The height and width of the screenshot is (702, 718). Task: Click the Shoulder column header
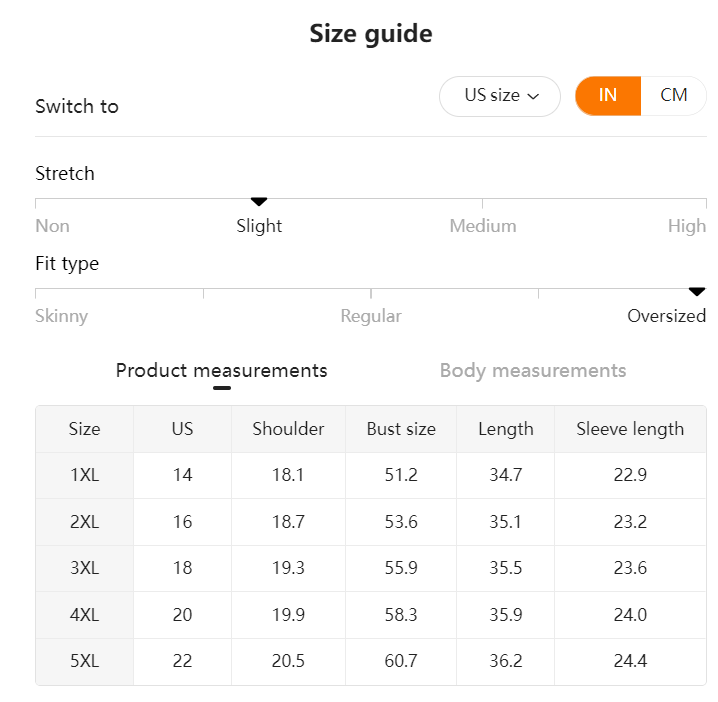288,429
